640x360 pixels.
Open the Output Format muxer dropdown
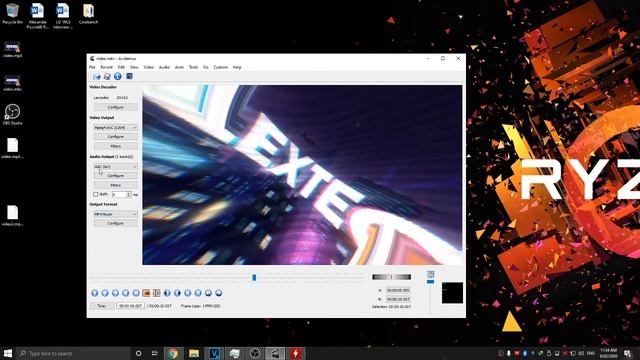pyautogui.click(x=116, y=214)
